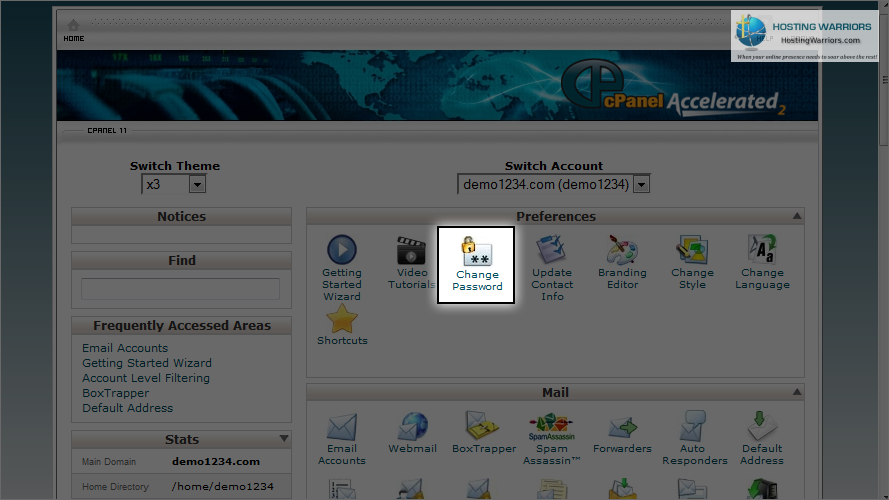This screenshot has height=500, width=889.
Task: Click the /home/demo1234 home directory value
Action: coord(222,486)
